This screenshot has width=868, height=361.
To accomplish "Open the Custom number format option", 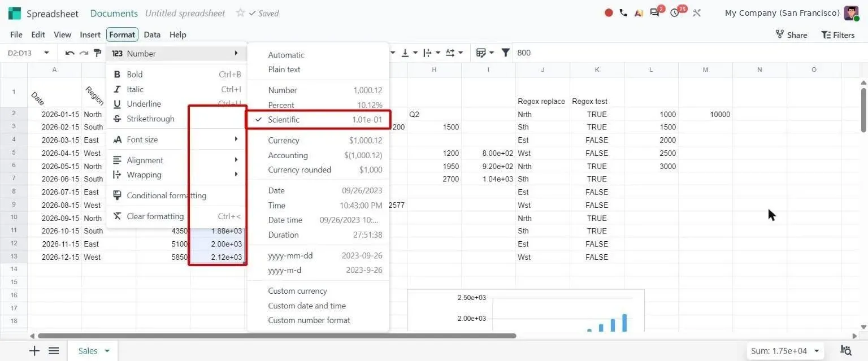I will coord(318,320).
